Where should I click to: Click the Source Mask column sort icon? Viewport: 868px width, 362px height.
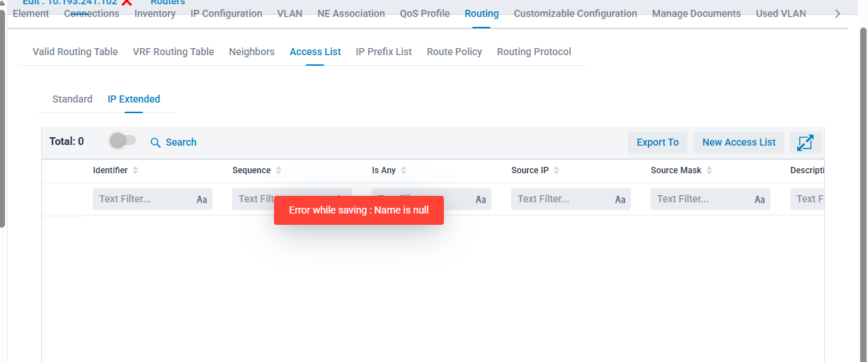point(709,170)
